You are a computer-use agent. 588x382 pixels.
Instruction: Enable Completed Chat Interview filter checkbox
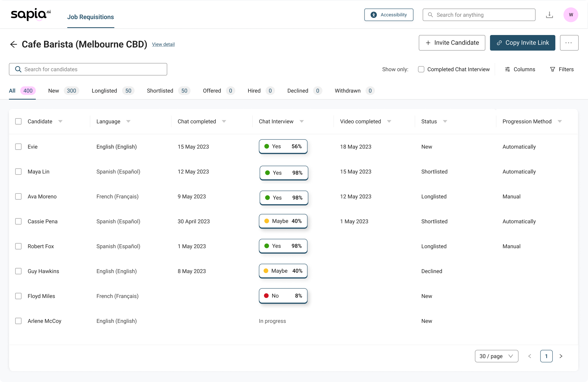point(421,69)
